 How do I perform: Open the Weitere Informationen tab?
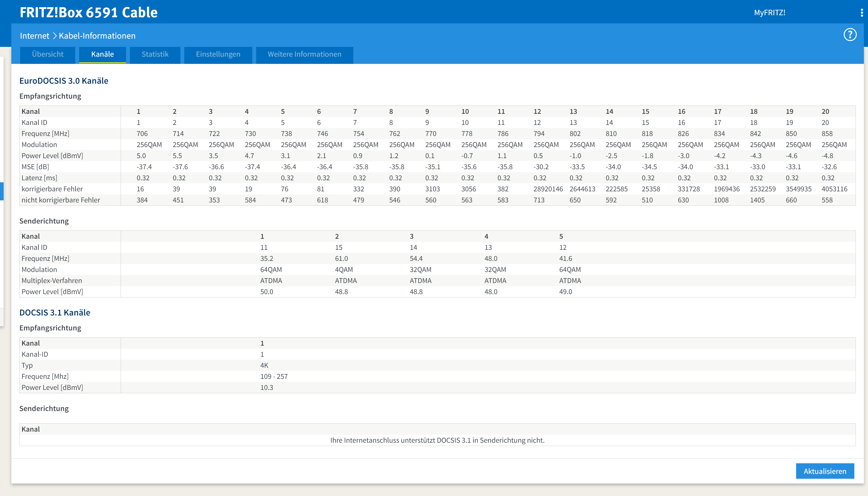pos(304,55)
